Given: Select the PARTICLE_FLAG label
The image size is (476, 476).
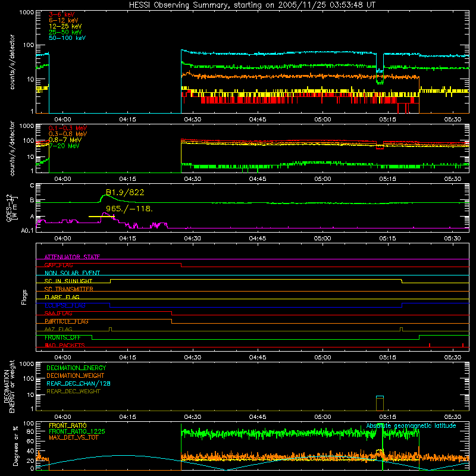Looking at the screenshot, I should (x=67, y=321).
